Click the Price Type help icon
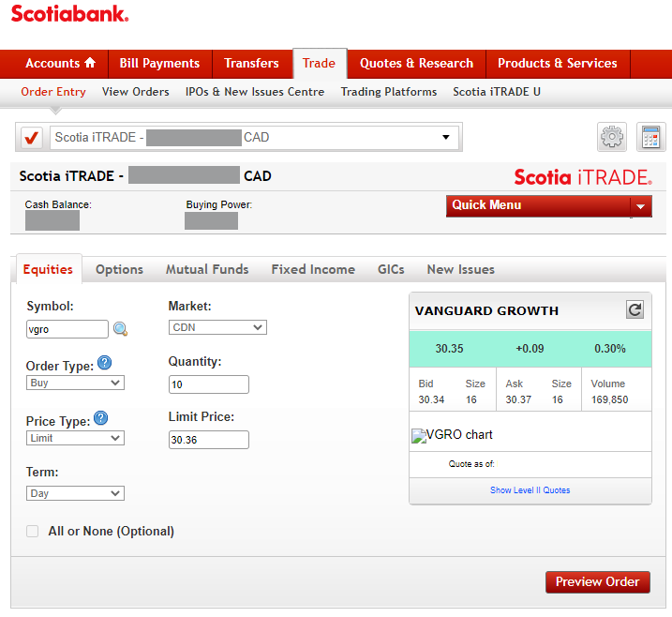 [101, 419]
